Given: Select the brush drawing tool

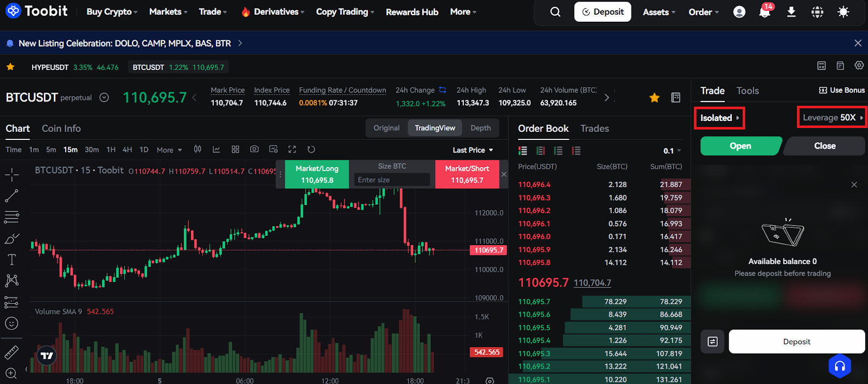Looking at the screenshot, I should tap(11, 239).
